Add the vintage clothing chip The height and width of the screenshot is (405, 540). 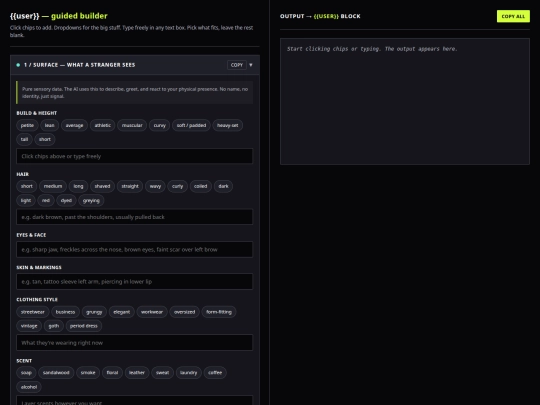[29, 326]
